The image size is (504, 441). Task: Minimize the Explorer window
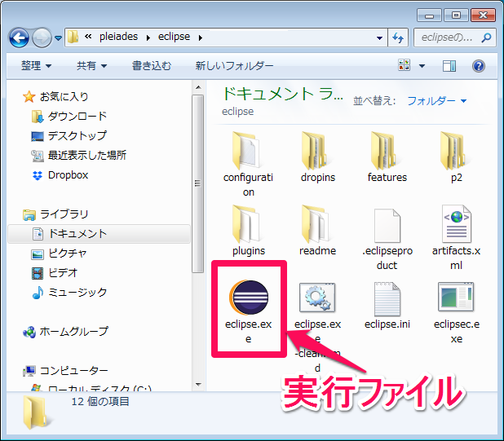(430, 15)
